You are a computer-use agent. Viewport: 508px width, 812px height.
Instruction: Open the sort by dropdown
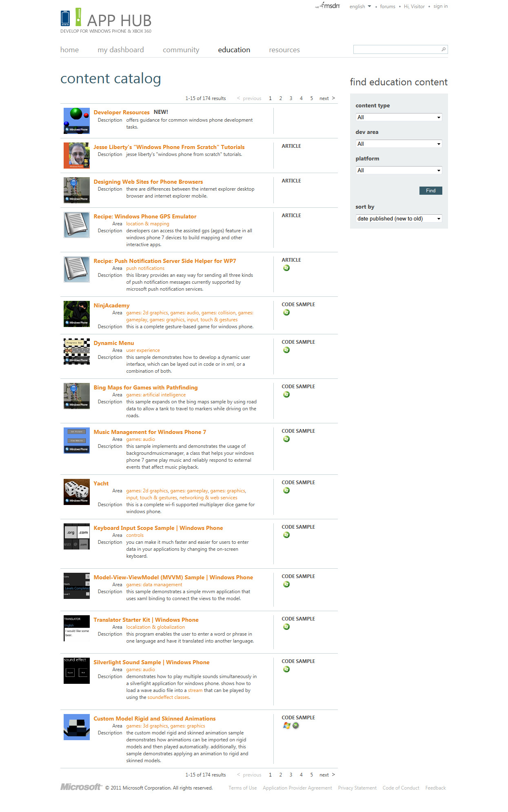pyautogui.click(x=399, y=219)
